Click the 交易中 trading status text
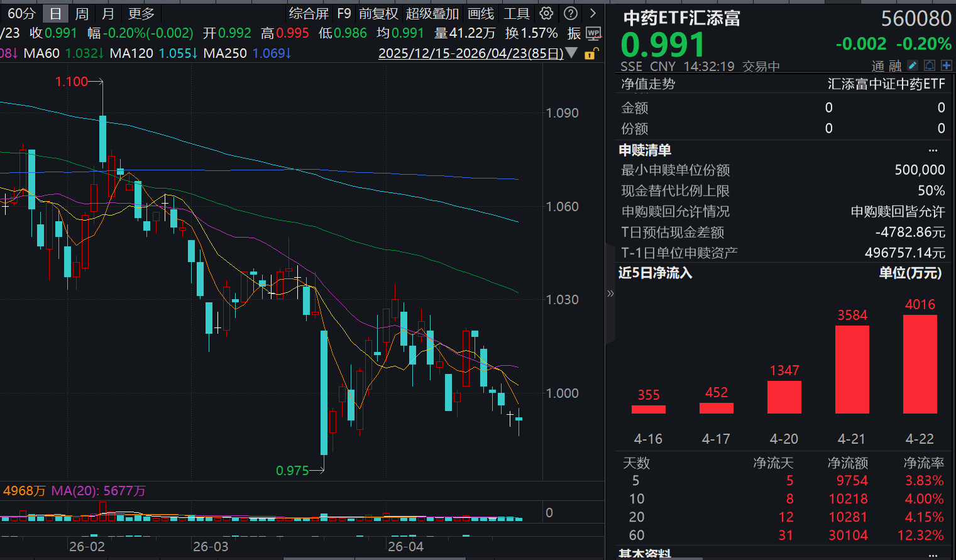Screen dimensions: 956x560 (x=761, y=67)
